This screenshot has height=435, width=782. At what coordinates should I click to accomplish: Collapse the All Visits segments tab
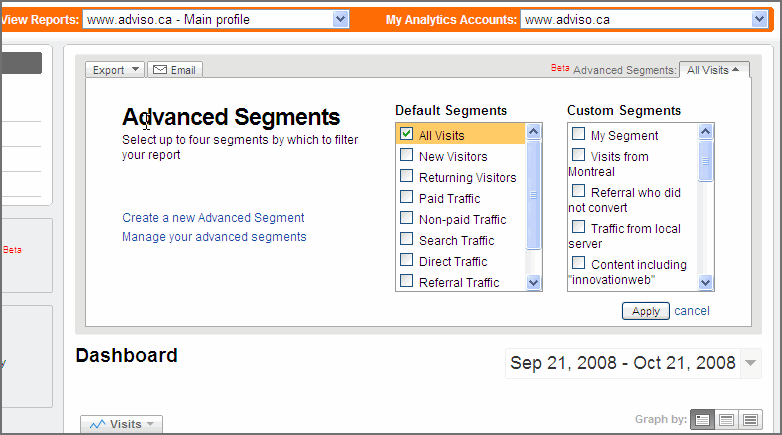pos(714,70)
